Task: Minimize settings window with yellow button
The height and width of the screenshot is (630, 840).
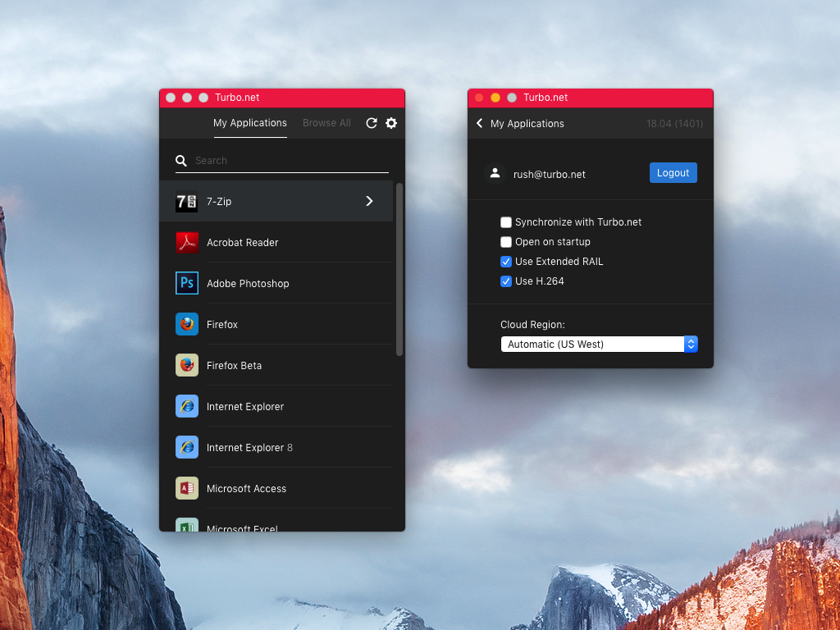Action: (x=495, y=98)
